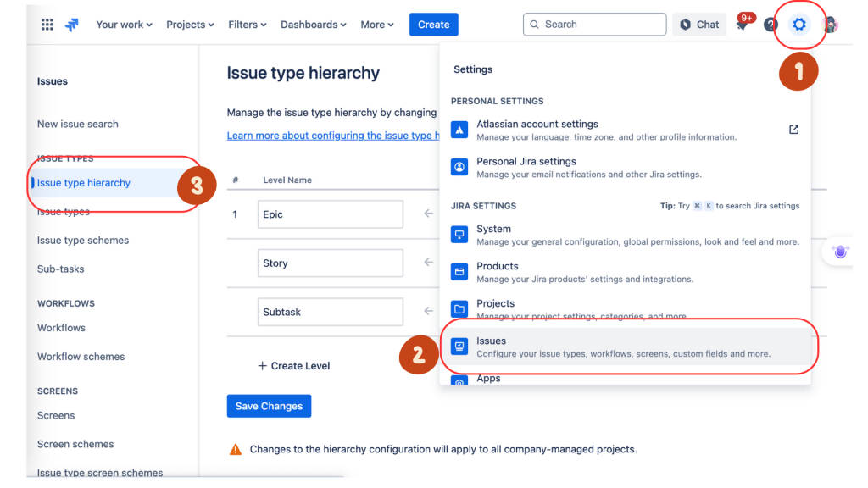Open the help question mark icon
The image size is (868, 488).
click(771, 25)
